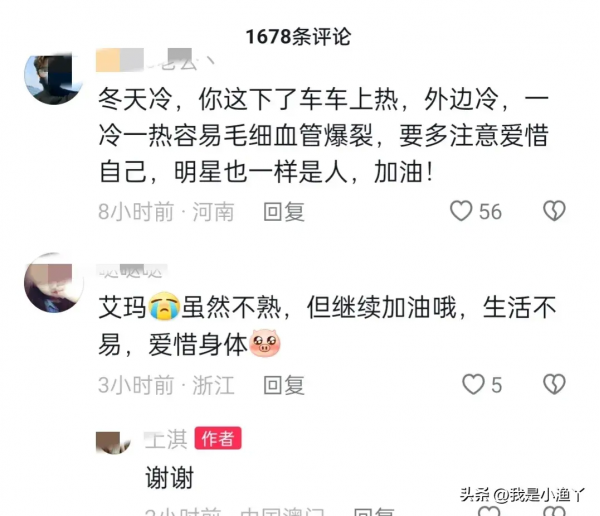Dislike the author's 谢谢 reply
Viewport: 600px width, 516px height.
point(554,511)
